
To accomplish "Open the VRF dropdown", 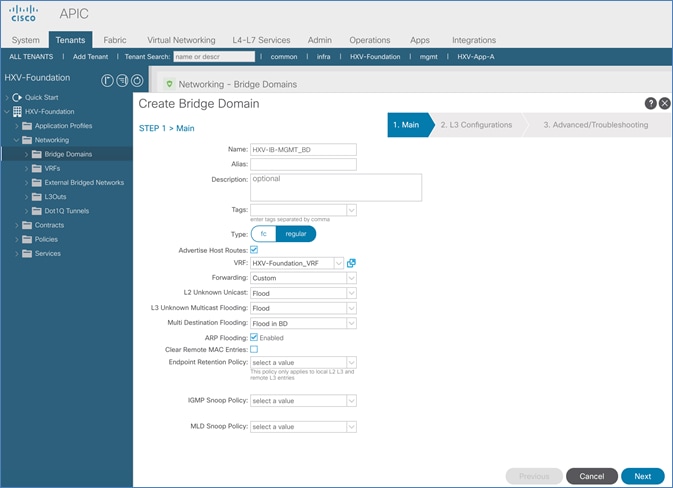I will click(x=339, y=263).
